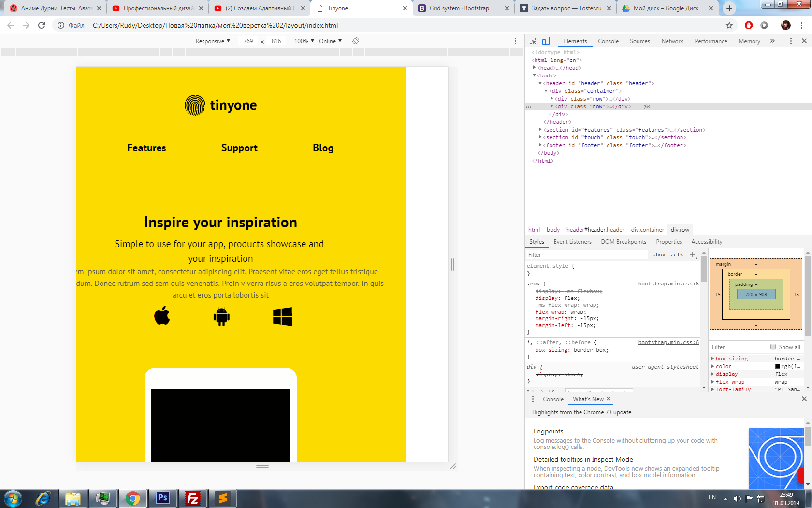Open bootstrap.min.css:6 link for .row rule
The width and height of the screenshot is (812, 508).
[x=668, y=284]
